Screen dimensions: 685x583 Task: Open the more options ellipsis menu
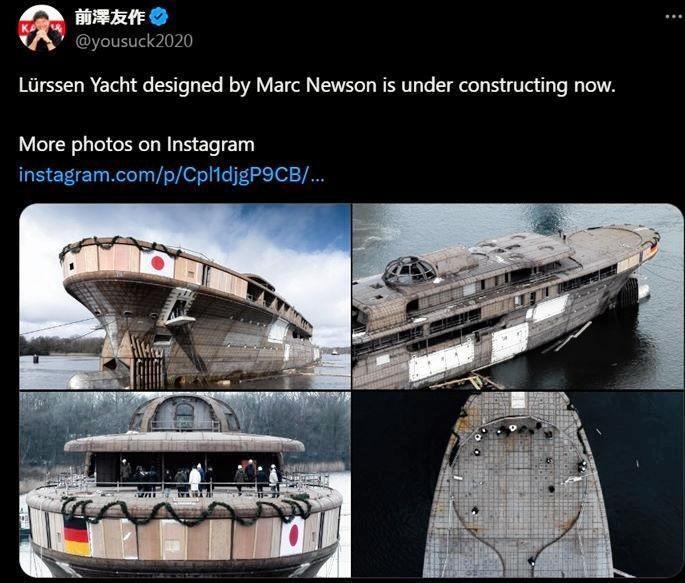coord(675,17)
